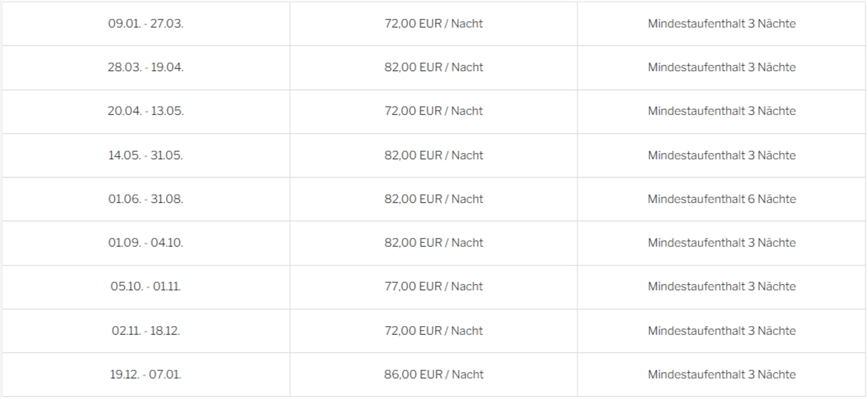Click the date range 05.10. - 01.11.
The width and height of the screenshot is (868, 399).
[x=146, y=286]
